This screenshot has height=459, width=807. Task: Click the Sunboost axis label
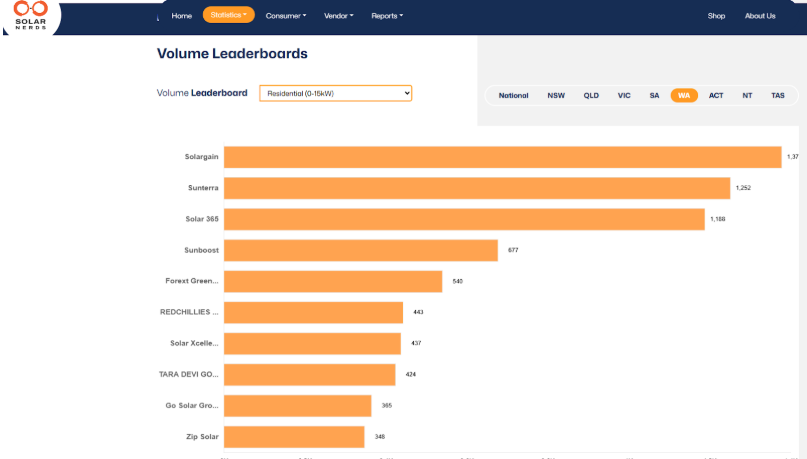(201, 251)
